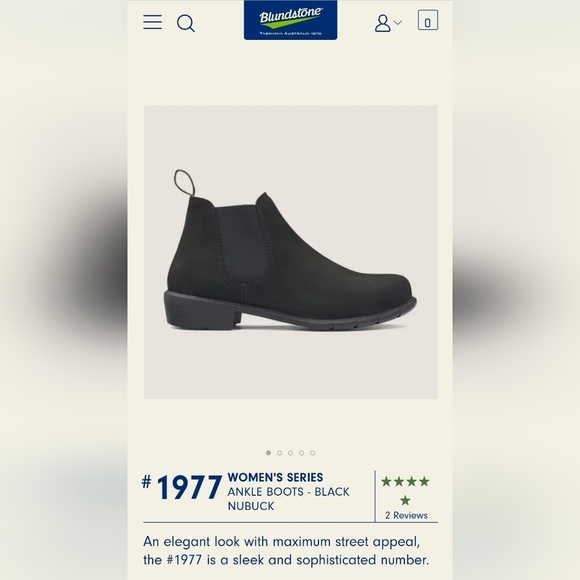580x580 pixels.
Task: Click the boot's elastic side panel
Action: coord(242,242)
